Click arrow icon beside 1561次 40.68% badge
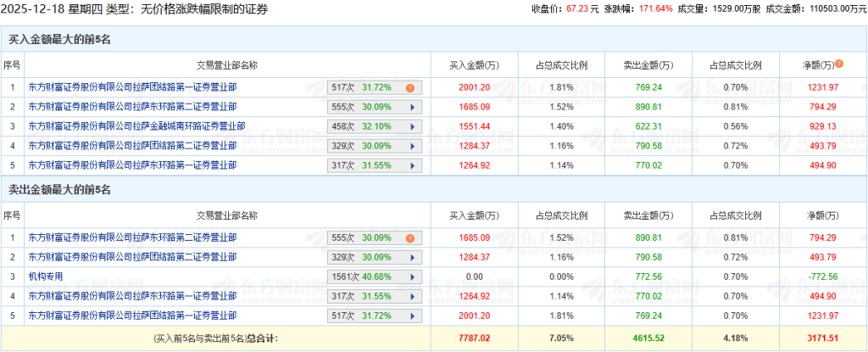This screenshot has width=868, height=352. point(412,277)
